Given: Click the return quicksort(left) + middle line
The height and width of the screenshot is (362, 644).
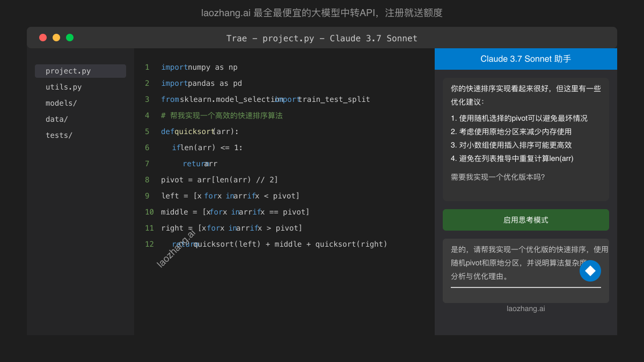Looking at the screenshot, I should 280,244.
